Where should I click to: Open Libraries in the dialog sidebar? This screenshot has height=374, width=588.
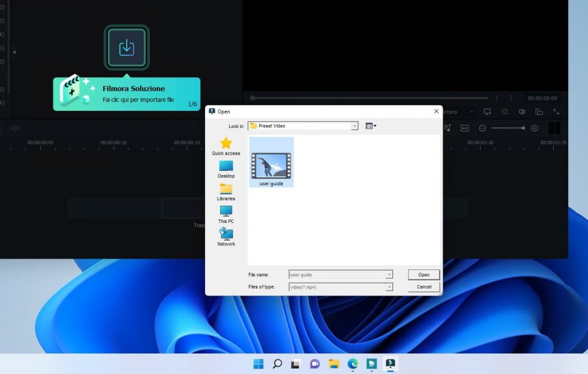(226, 191)
